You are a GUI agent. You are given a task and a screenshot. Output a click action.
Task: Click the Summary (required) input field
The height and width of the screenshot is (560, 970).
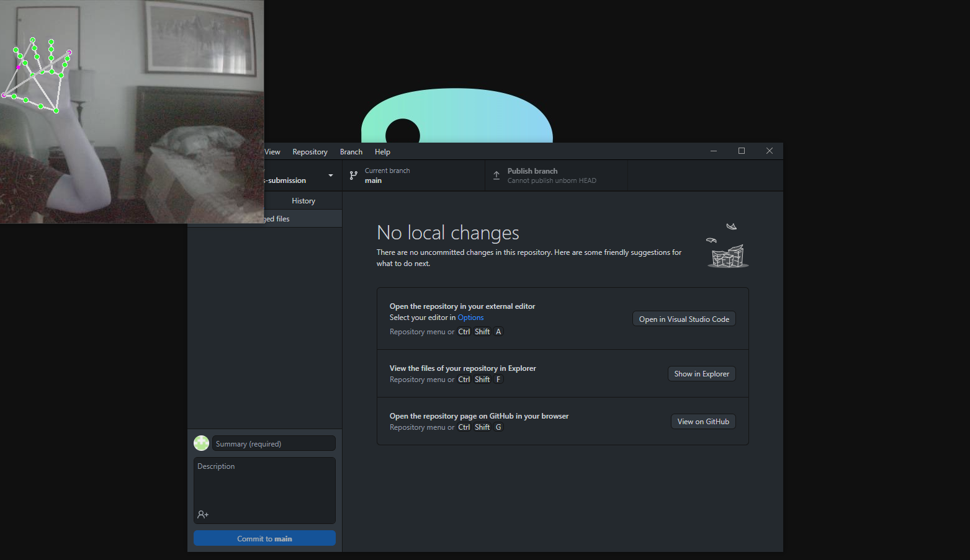(x=274, y=443)
